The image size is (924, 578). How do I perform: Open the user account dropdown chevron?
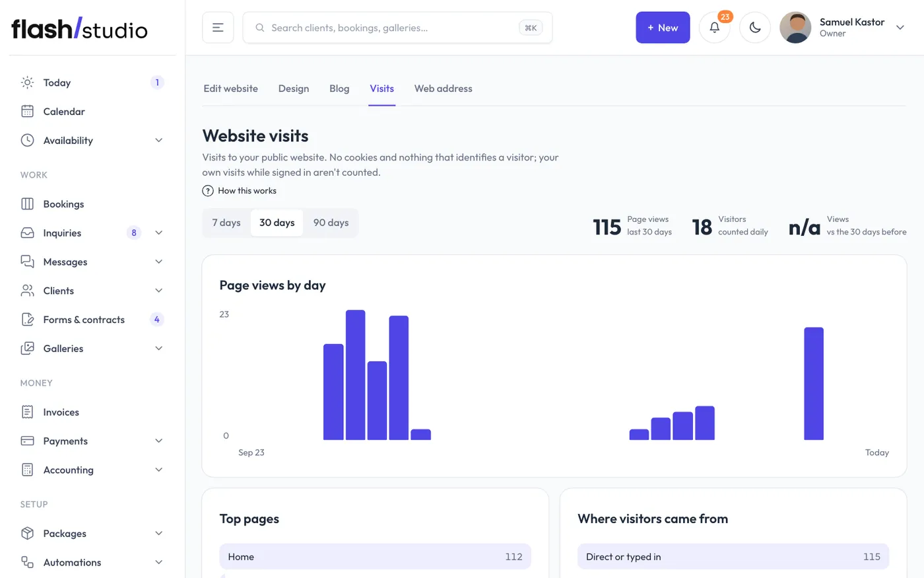[x=900, y=28]
